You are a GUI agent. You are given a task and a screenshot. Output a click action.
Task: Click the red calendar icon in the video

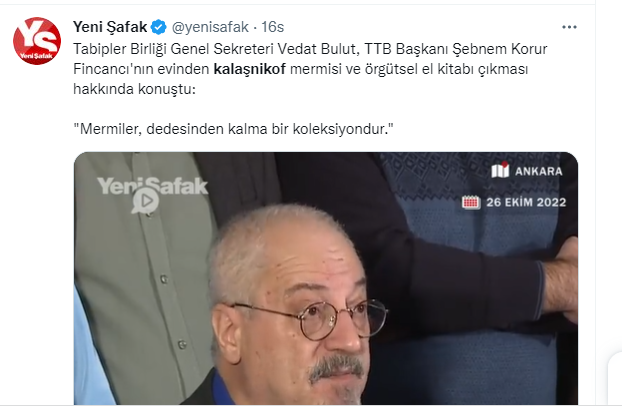coord(471,202)
